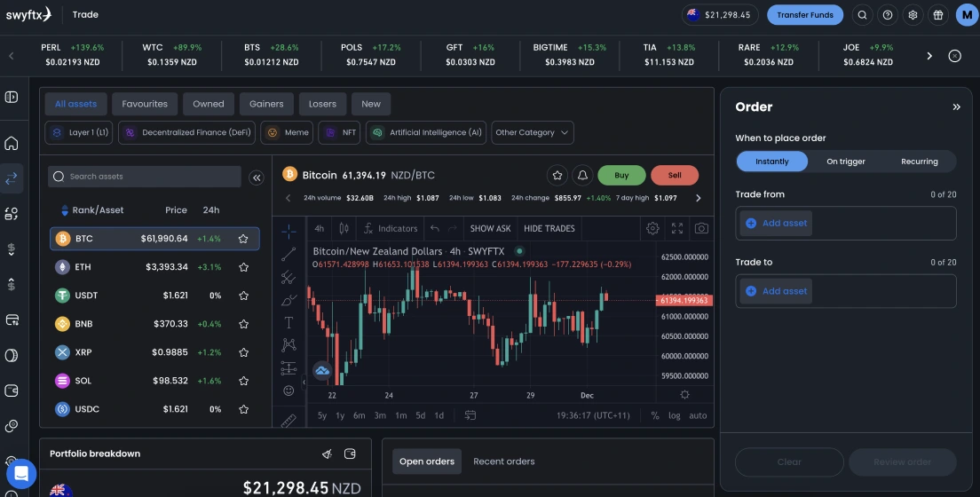Screen dimensions: 980x497
Task: Open settings gear in top bar
Action: [x=913, y=15]
